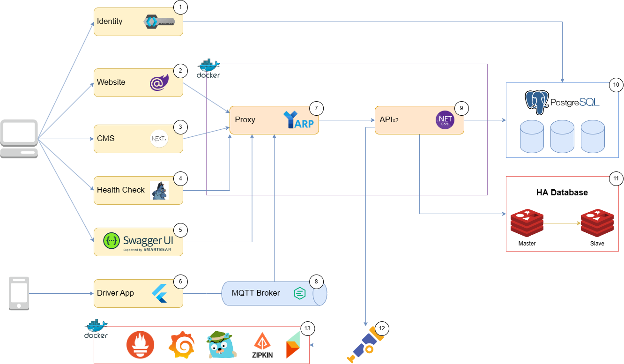Click the "Website" label
The width and height of the screenshot is (624, 364).
[x=111, y=82]
